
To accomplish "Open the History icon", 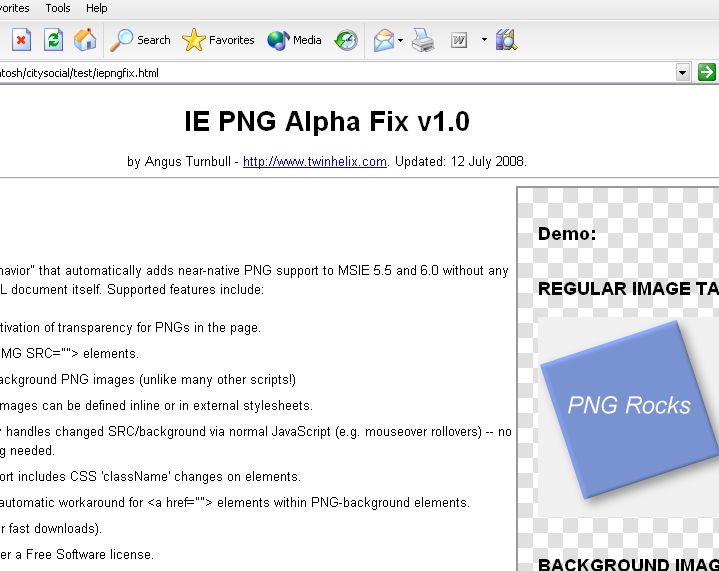I will [x=346, y=40].
